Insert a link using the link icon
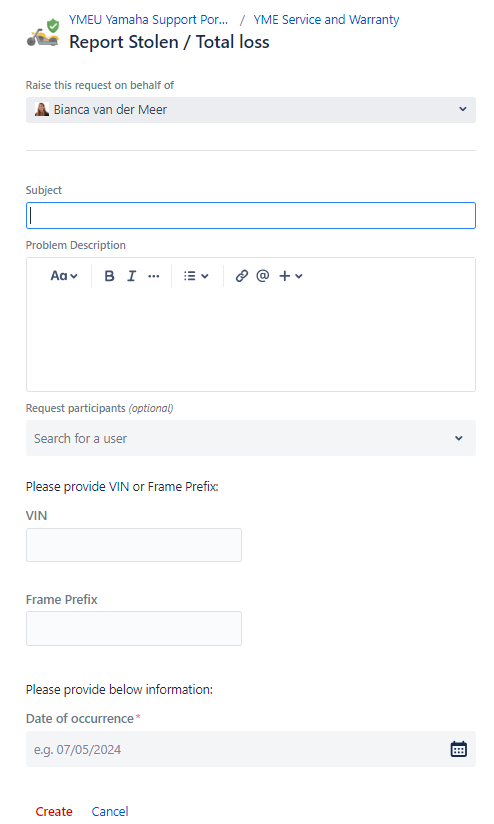Screen dimensions: 494x824 241,276
